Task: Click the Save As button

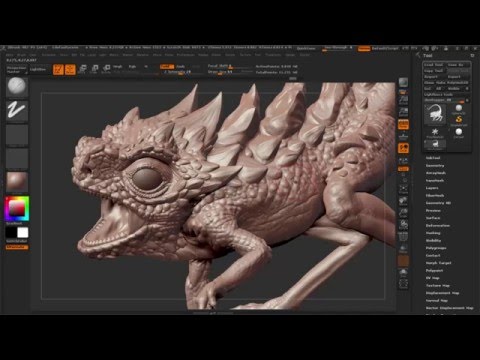Action: tap(458, 65)
